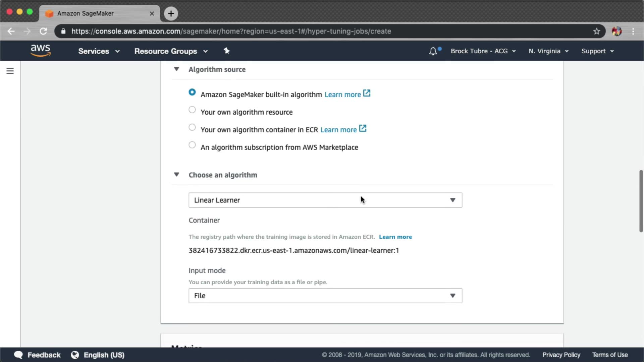Open a new browser tab
The image size is (644, 362).
pos(171,13)
